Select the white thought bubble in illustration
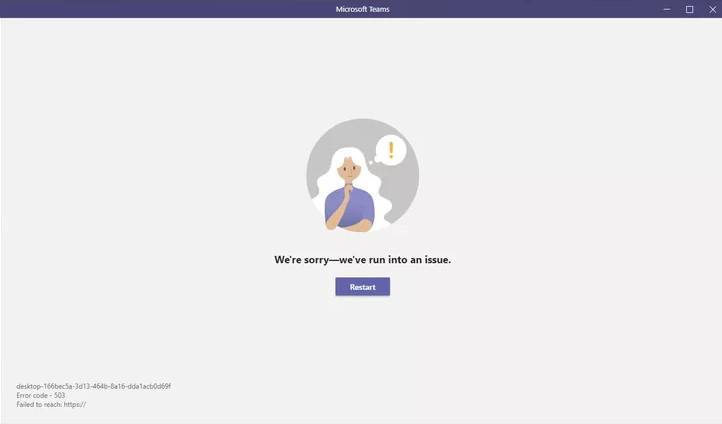Image resolution: width=722 pixels, height=424 pixels. (390, 150)
